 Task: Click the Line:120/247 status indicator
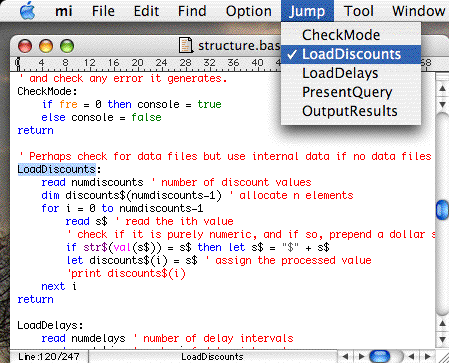(49, 357)
